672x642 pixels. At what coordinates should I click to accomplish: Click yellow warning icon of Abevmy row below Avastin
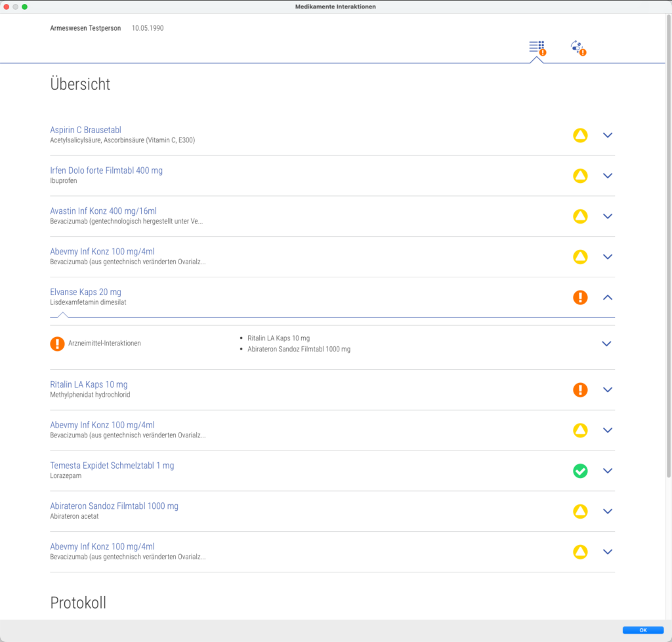tap(580, 257)
